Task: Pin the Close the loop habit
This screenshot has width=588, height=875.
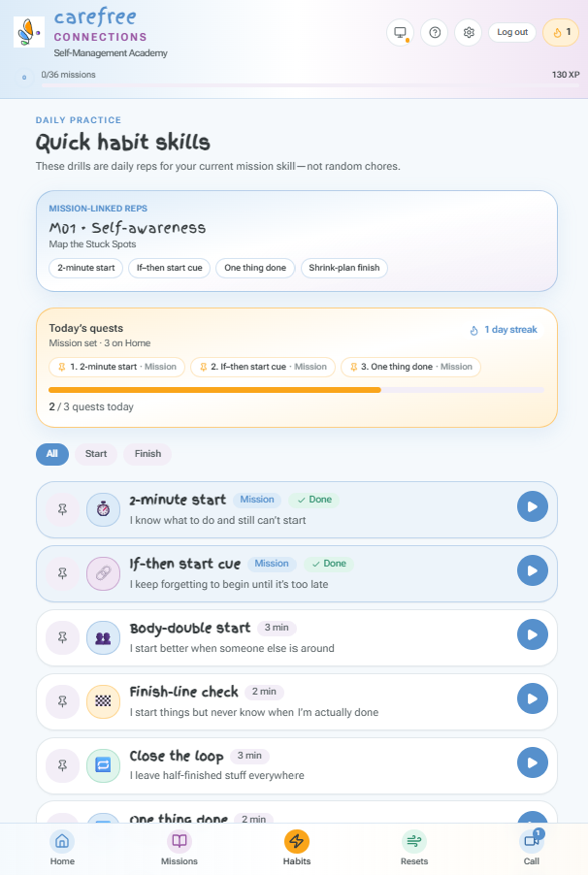Action: tap(62, 765)
